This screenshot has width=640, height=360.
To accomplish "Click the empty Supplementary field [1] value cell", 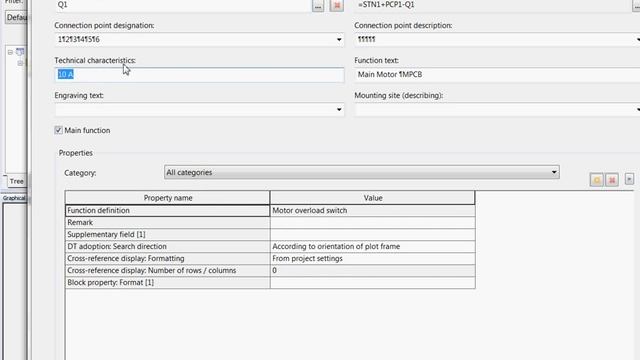I will [x=373, y=234].
